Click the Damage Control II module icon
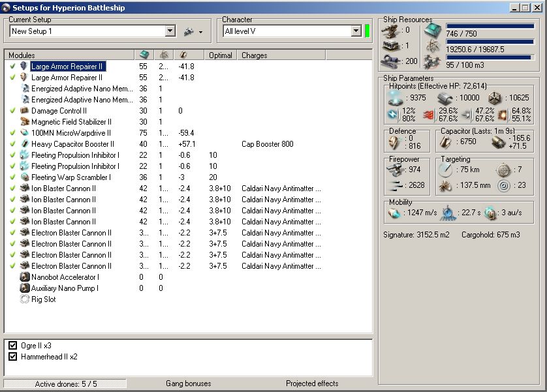Screen dimensions: 547x392 tap(24, 110)
